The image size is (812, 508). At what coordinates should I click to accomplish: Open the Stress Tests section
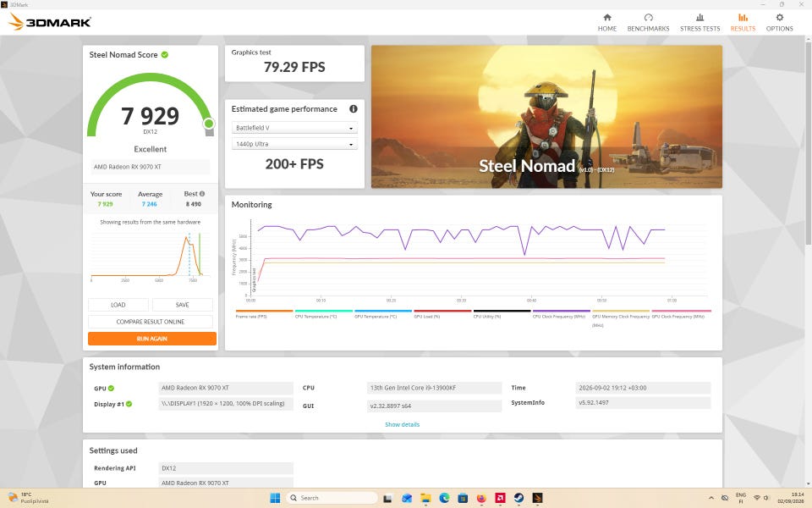(x=700, y=22)
